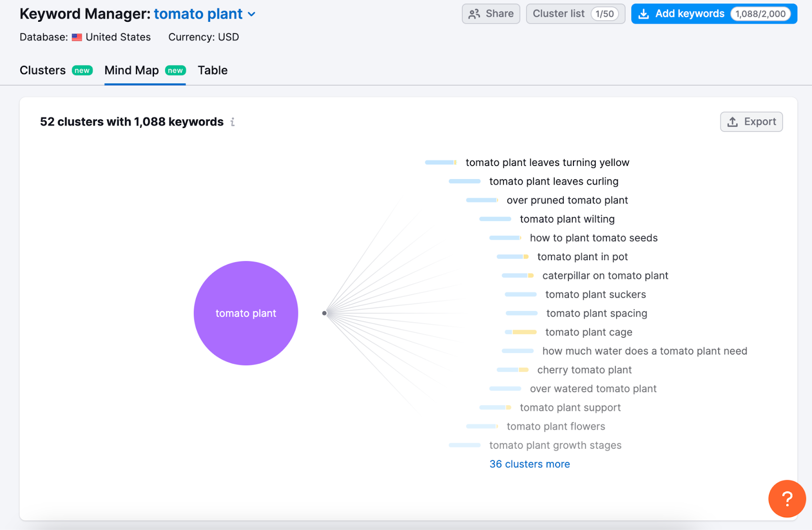The width and height of the screenshot is (812, 530).
Task: Select the central tomato plant node
Action: (x=246, y=313)
